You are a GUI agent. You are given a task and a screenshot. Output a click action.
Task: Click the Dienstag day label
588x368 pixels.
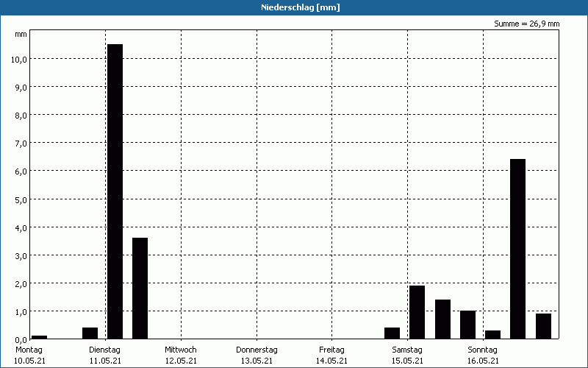(104, 350)
